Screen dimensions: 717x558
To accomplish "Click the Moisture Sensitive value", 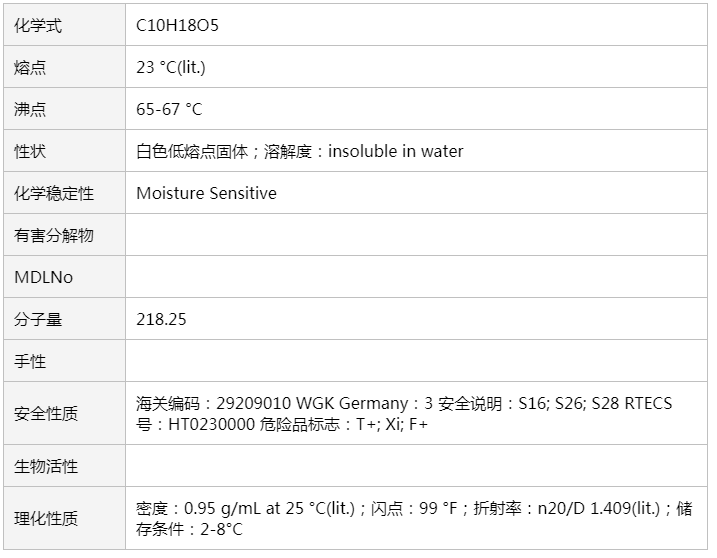I will coord(206,193).
